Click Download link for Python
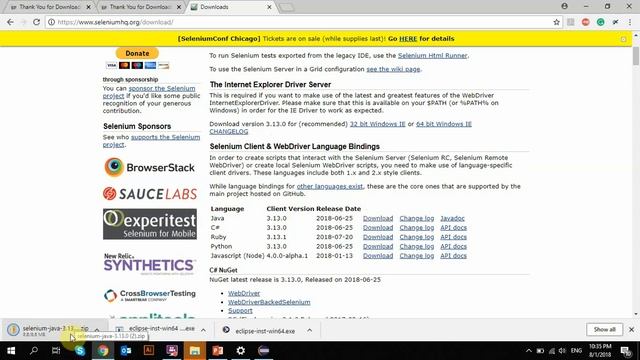 [x=378, y=247]
